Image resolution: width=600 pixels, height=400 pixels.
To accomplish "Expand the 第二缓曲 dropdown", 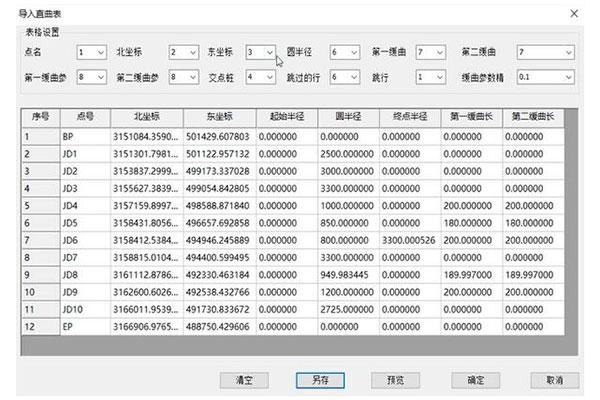I will (568, 51).
